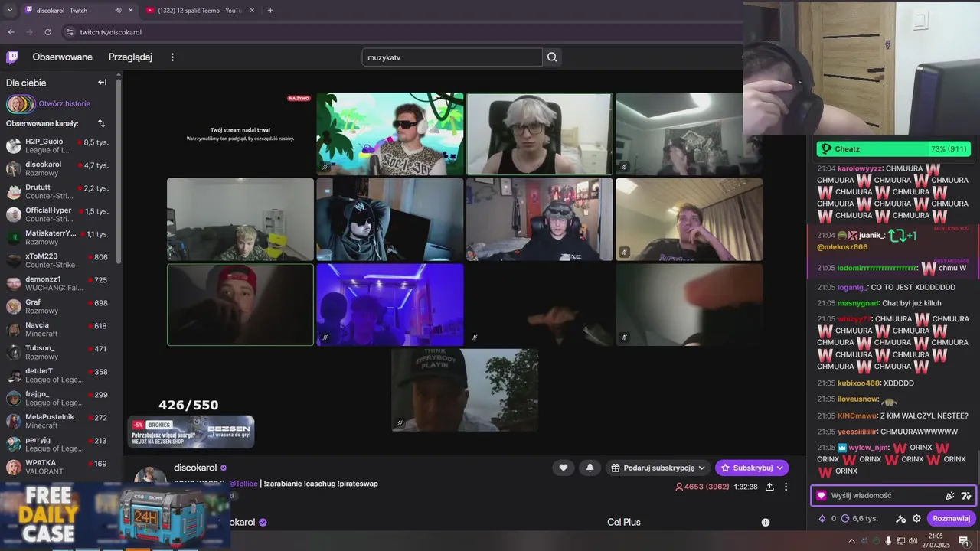Mute the discokarol Twitch tab audio

(x=118, y=11)
